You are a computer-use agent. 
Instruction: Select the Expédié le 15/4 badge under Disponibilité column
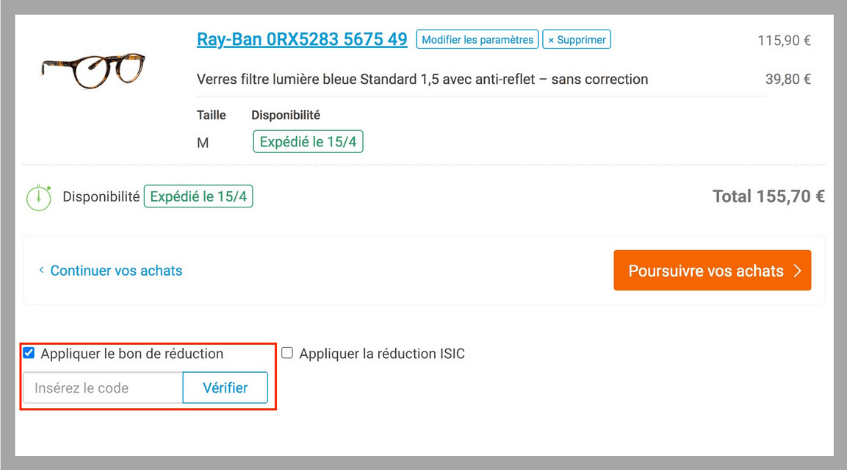[x=308, y=142]
